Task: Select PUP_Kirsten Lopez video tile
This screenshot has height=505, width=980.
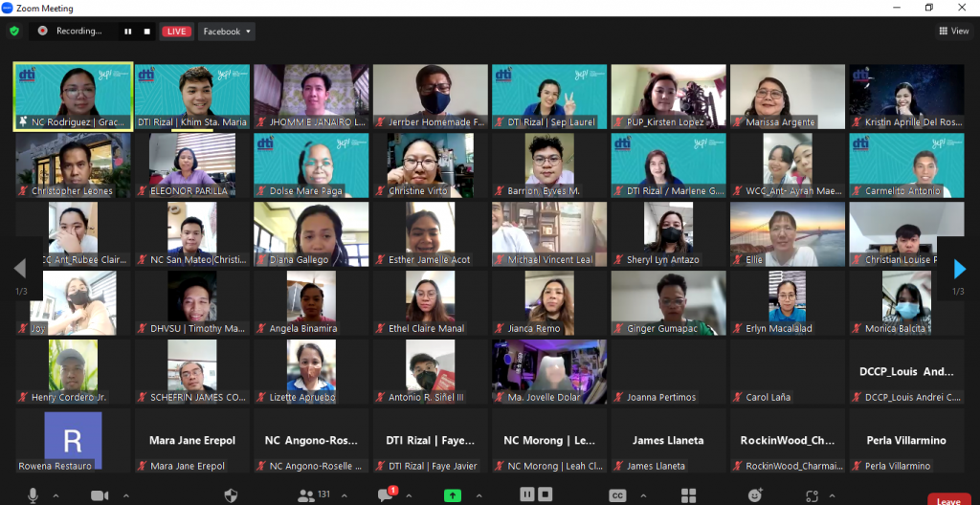Action: pyautogui.click(x=669, y=97)
